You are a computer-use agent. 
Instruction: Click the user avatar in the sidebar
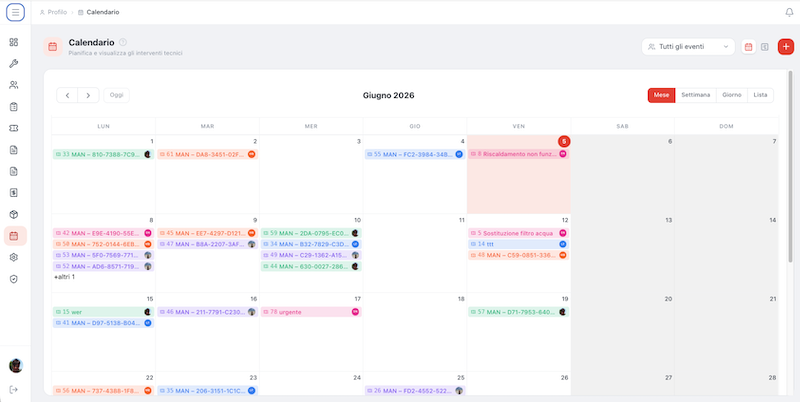[x=16, y=365]
